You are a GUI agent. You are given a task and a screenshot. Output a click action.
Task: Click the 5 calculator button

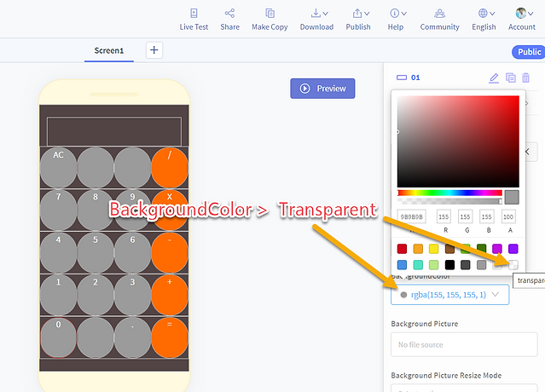[x=96, y=252]
